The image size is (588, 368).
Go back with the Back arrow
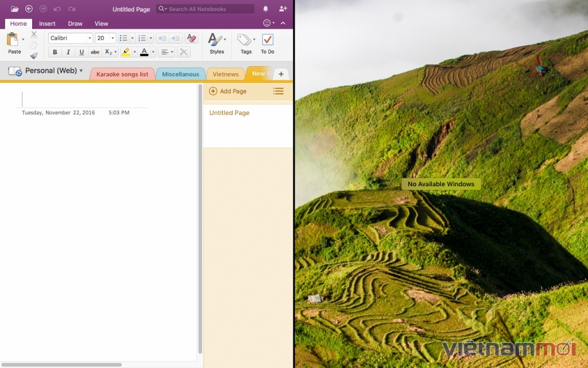coord(29,9)
